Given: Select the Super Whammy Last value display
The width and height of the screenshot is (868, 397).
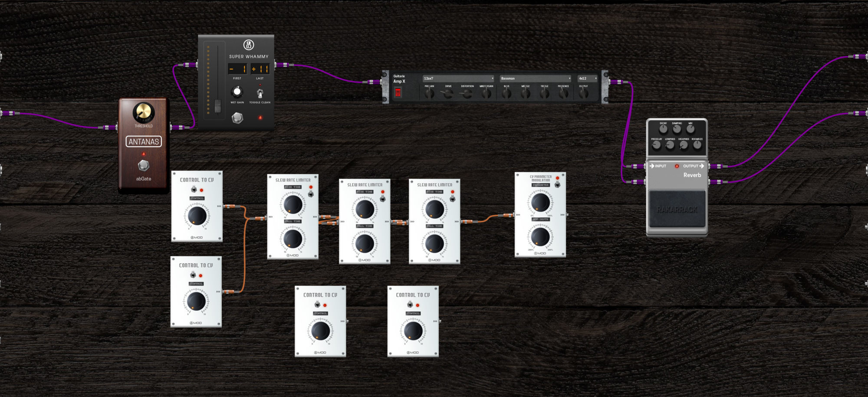Looking at the screenshot, I should 260,69.
